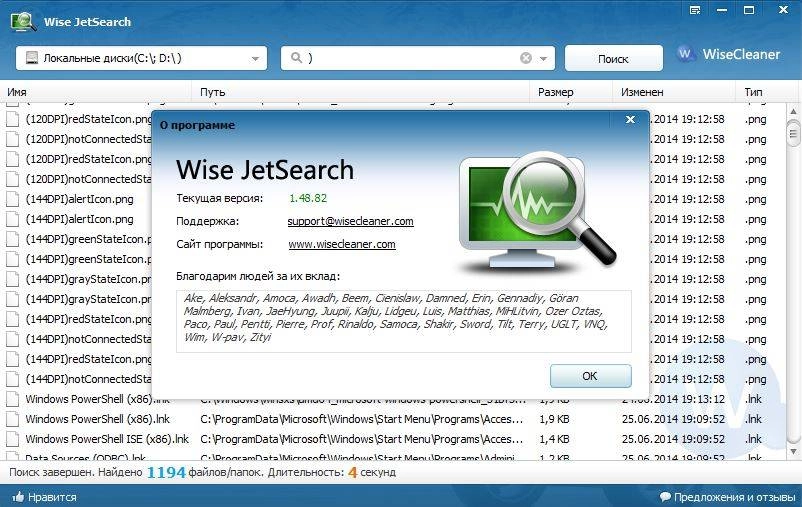Click Wise JetSearch title in main window
The image size is (802, 507).
[x=87, y=22]
